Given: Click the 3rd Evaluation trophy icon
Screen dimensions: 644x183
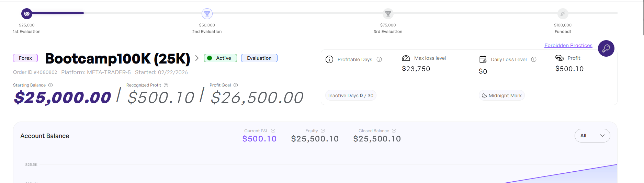Looking at the screenshot, I should pyautogui.click(x=388, y=14).
